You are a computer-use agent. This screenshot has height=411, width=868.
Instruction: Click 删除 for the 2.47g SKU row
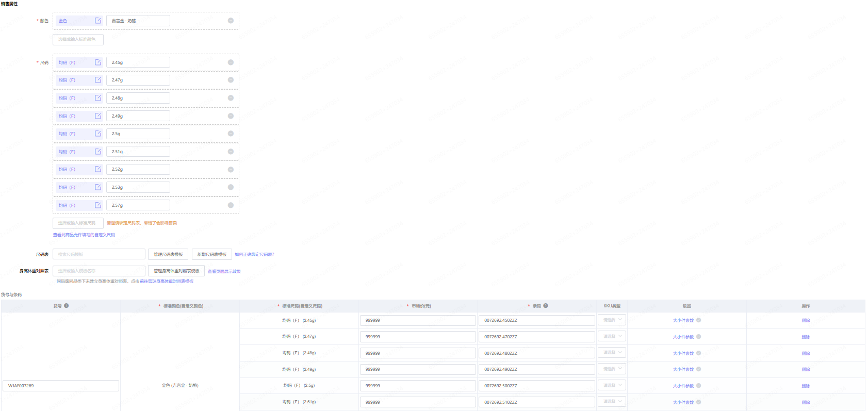pos(806,337)
